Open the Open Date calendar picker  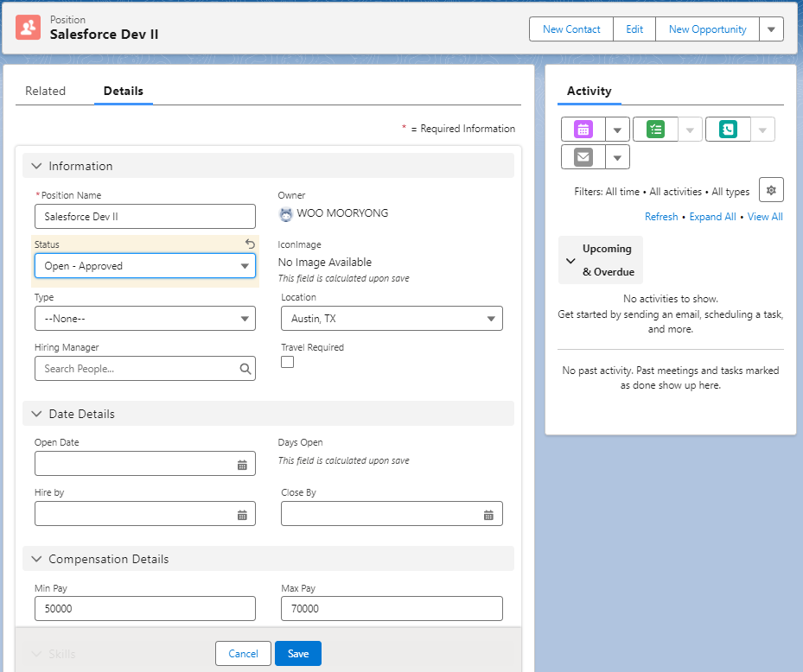(242, 465)
